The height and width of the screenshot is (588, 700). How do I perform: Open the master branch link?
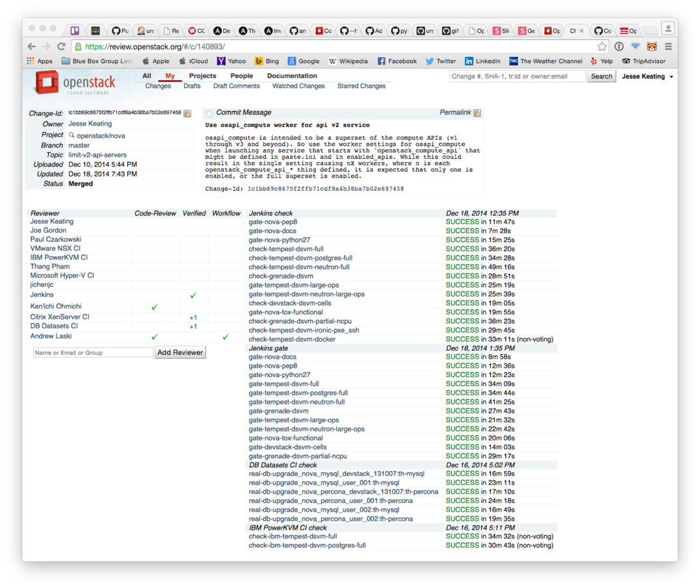79,146
